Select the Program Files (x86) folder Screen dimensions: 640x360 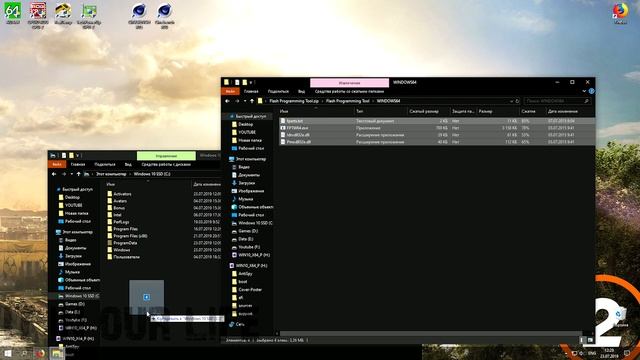tap(127, 236)
